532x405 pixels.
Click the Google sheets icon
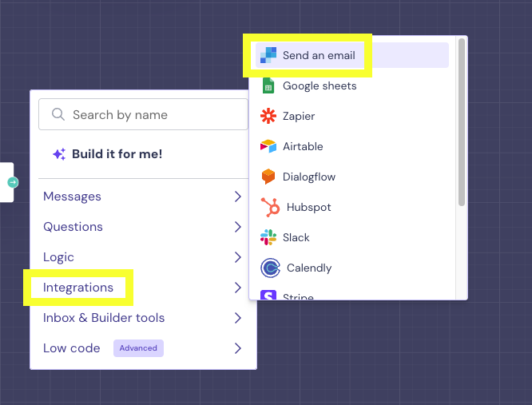coord(268,85)
